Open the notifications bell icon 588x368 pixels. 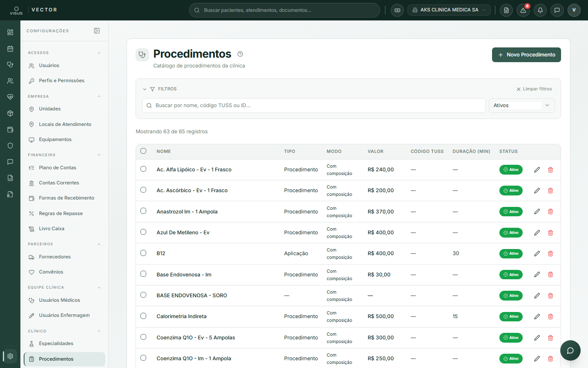540,10
